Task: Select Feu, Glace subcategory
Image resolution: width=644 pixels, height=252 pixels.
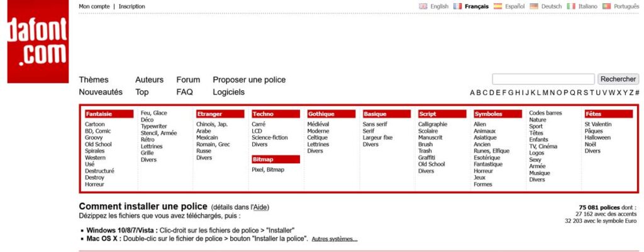Action: 153,113
